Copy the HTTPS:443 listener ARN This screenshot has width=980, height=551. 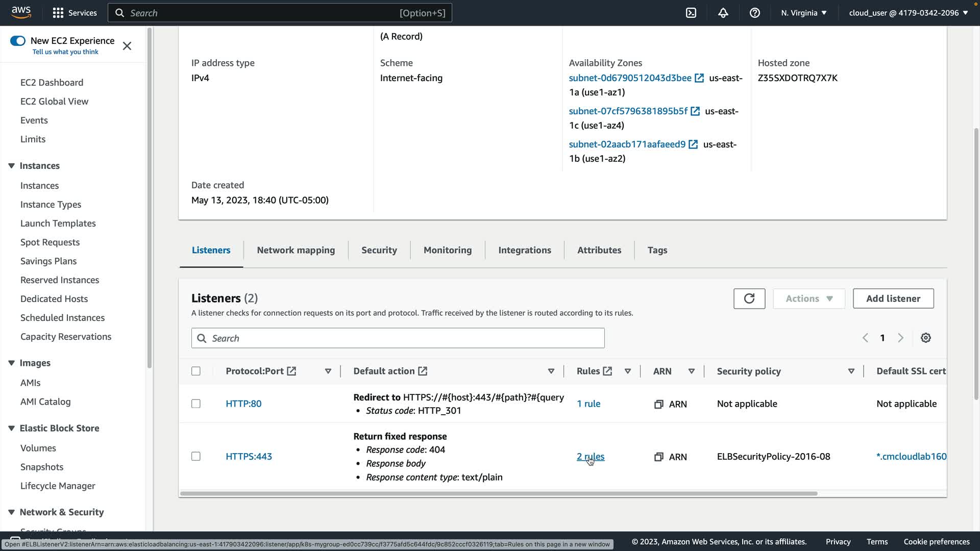click(658, 457)
